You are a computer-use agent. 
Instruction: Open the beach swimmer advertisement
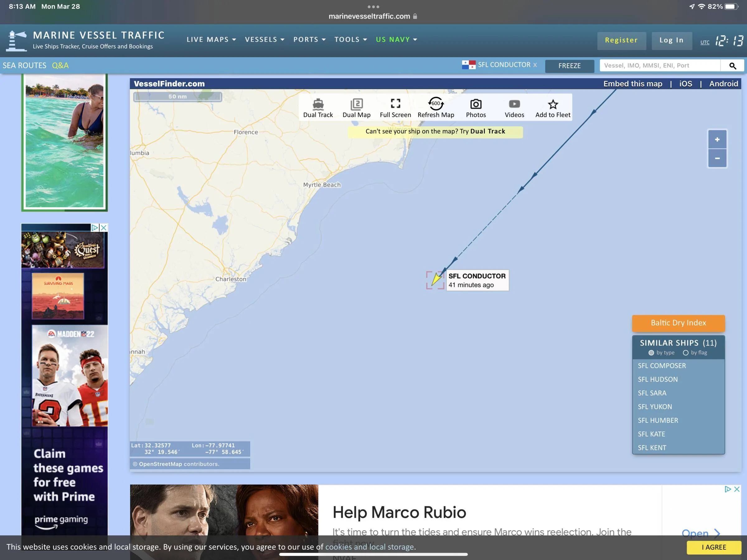[x=64, y=142]
